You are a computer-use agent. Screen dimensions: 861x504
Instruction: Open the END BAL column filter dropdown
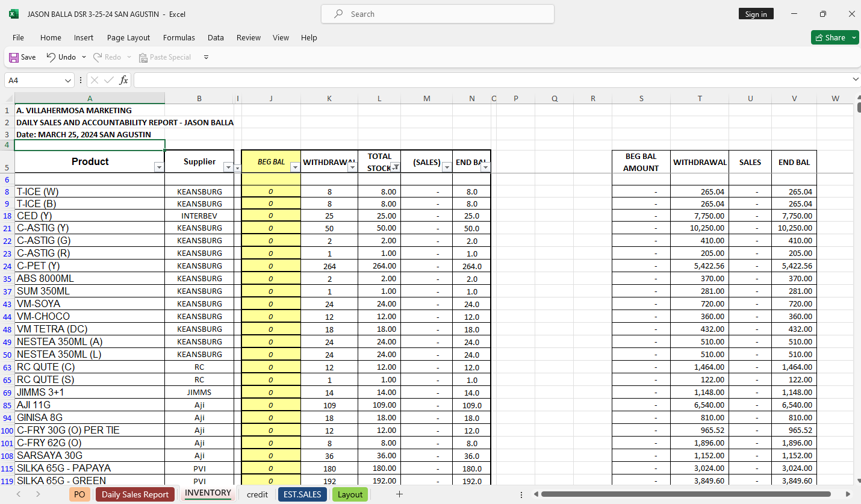click(485, 167)
